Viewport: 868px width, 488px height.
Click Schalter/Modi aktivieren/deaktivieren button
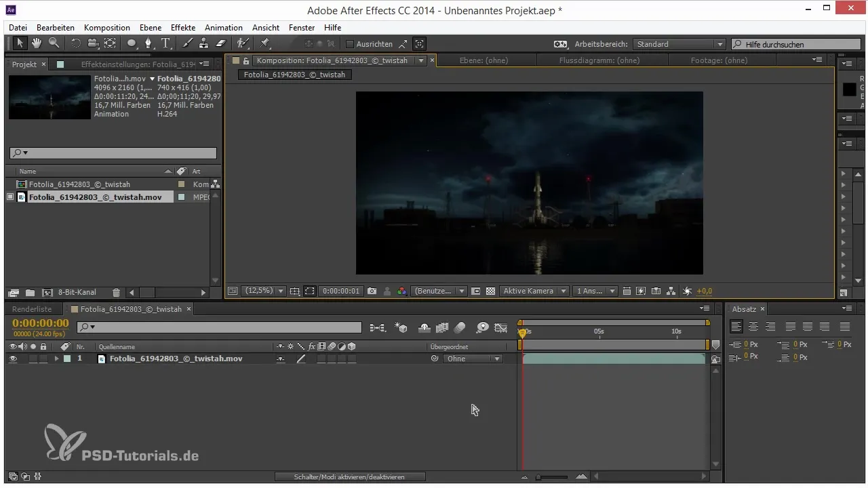[x=349, y=477]
